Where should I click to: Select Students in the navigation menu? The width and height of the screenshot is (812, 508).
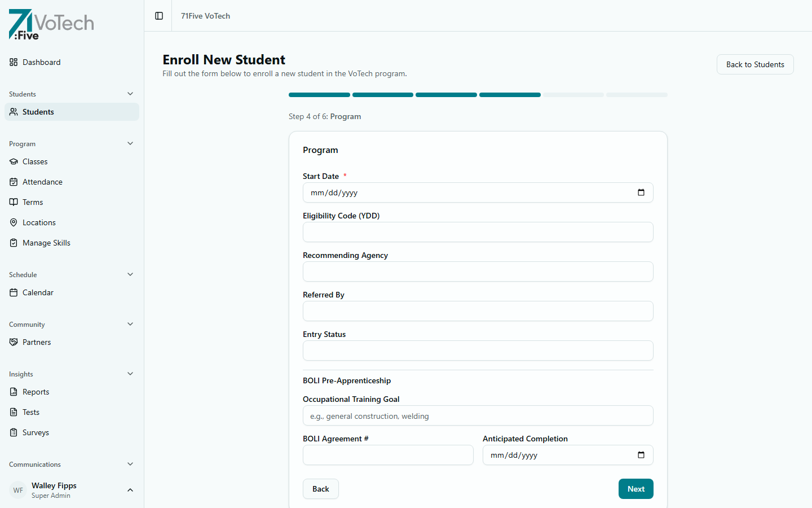click(x=38, y=112)
